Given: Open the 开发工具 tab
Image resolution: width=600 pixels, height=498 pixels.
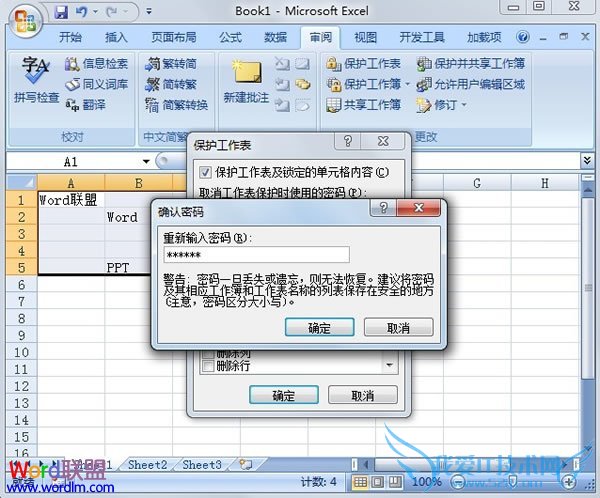Looking at the screenshot, I should [422, 38].
